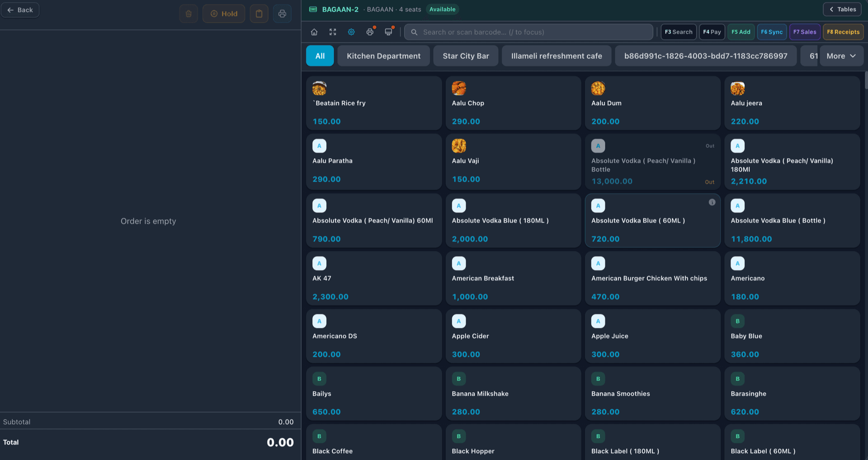868x460 pixels.
Task: Select the All category tab
Action: [x=320, y=56]
